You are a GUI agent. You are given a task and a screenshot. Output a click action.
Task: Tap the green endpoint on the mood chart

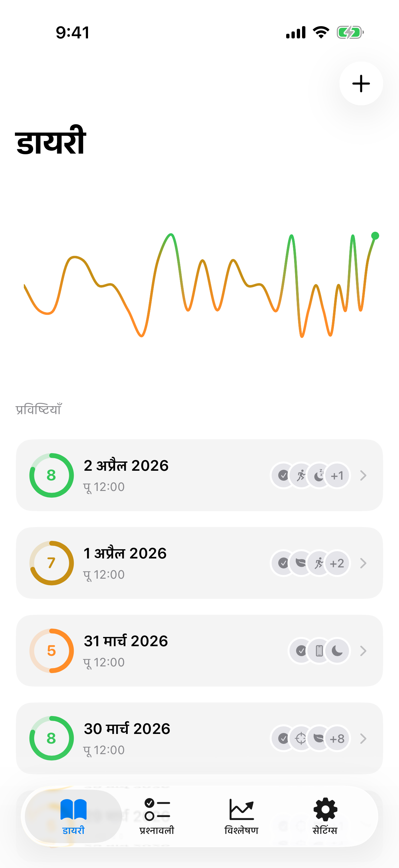375,235
